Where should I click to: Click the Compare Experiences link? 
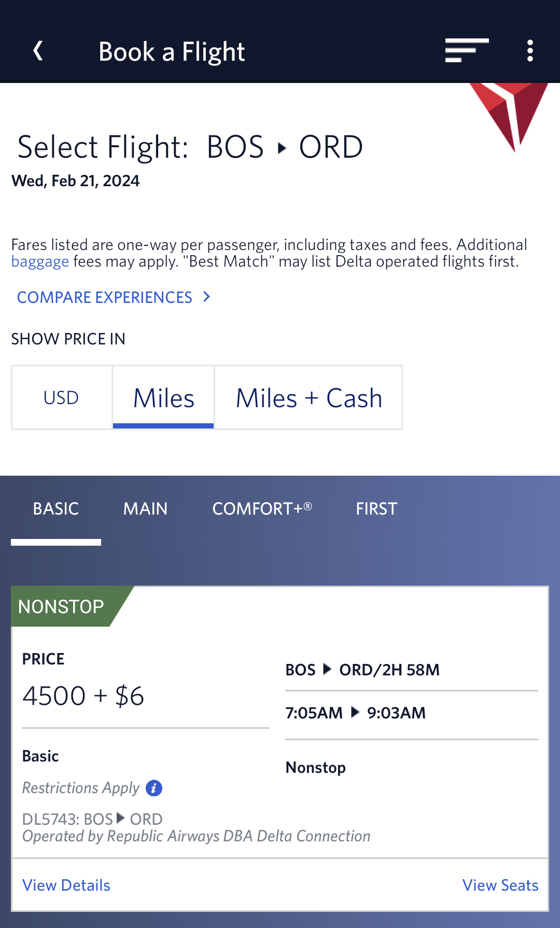click(x=105, y=297)
